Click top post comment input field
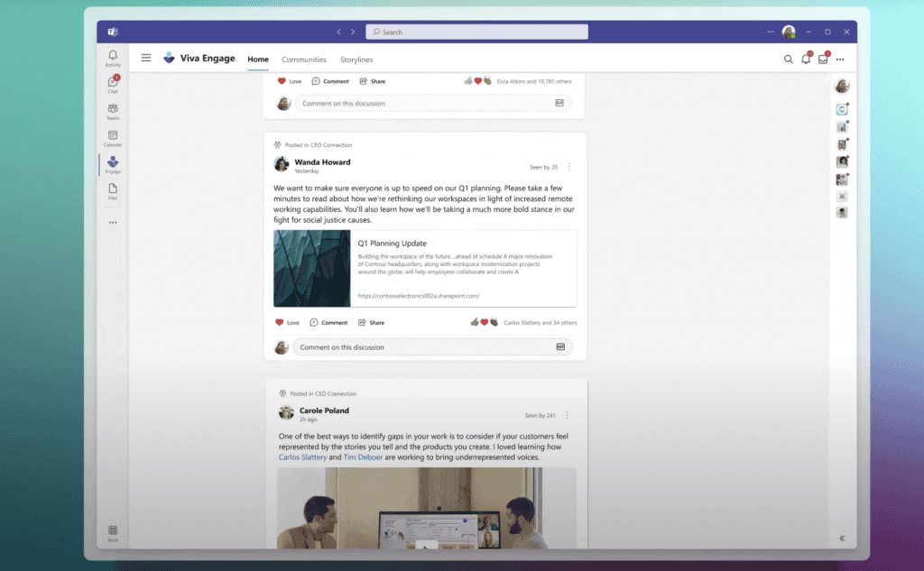The width and height of the screenshot is (924, 571). pyautogui.click(x=433, y=103)
